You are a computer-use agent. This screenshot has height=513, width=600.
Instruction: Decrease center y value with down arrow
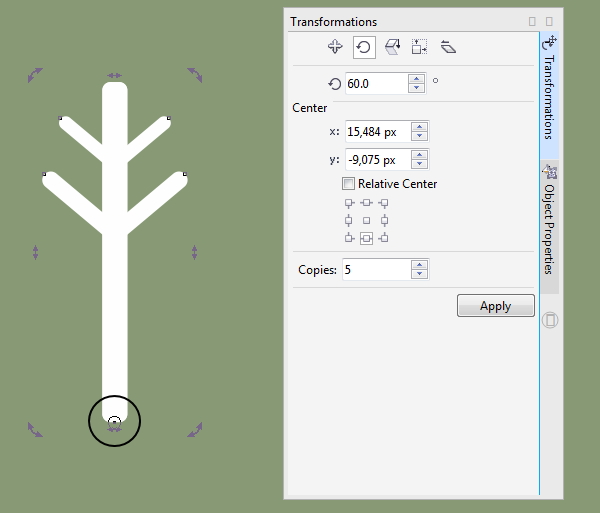click(x=419, y=164)
